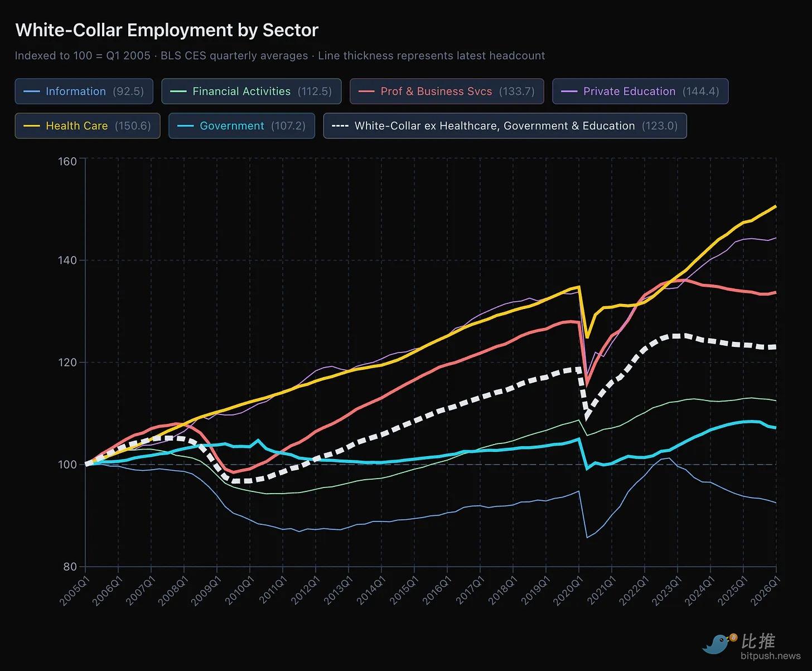
Task: Select the 2005Q1 x-axis tick label
Action: (74, 592)
